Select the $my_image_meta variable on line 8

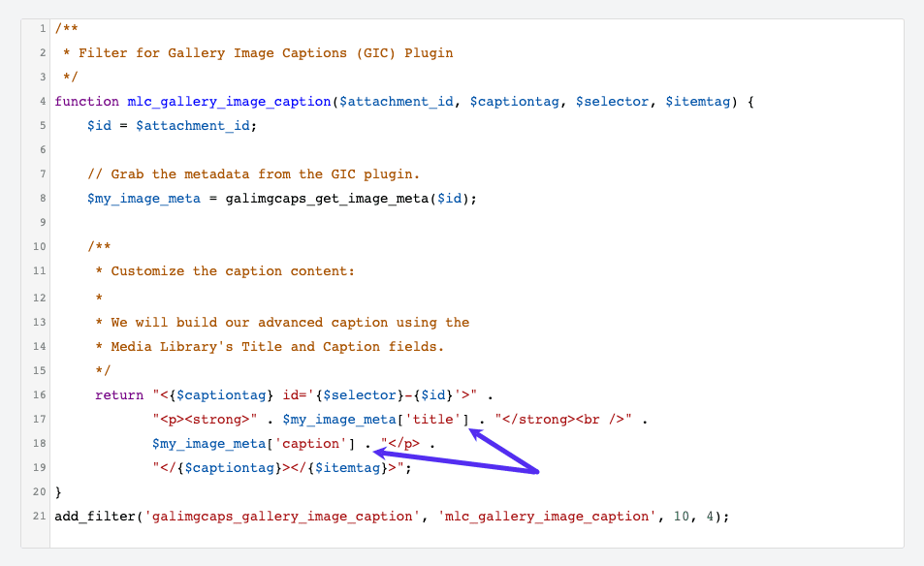click(x=146, y=198)
